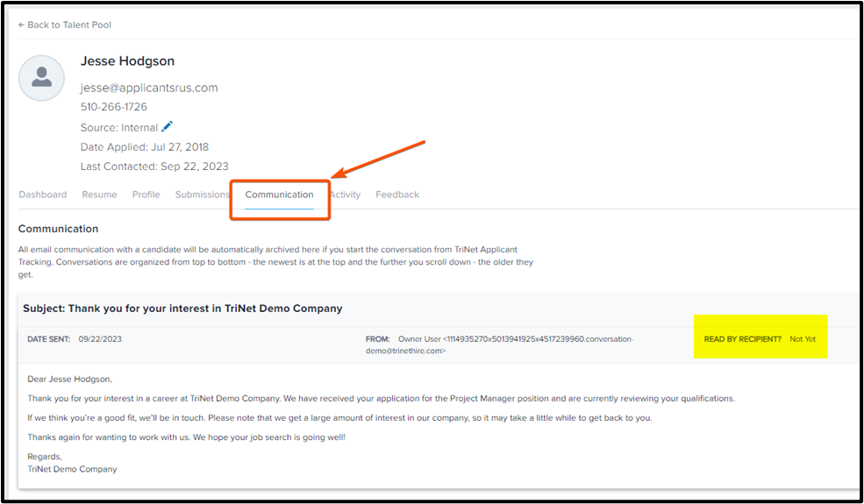Click the FROM sender address text

[x=515, y=344]
